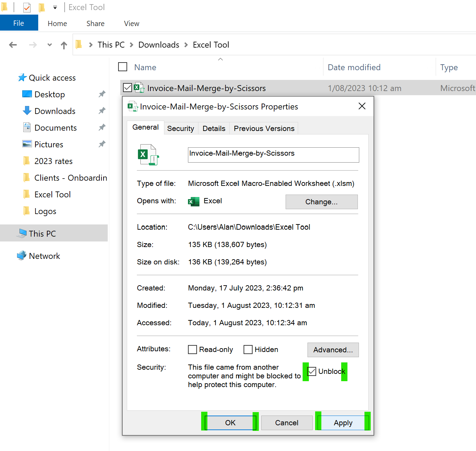Unpin Documents using its pin icon
The height and width of the screenshot is (451, 476).
pos(102,128)
